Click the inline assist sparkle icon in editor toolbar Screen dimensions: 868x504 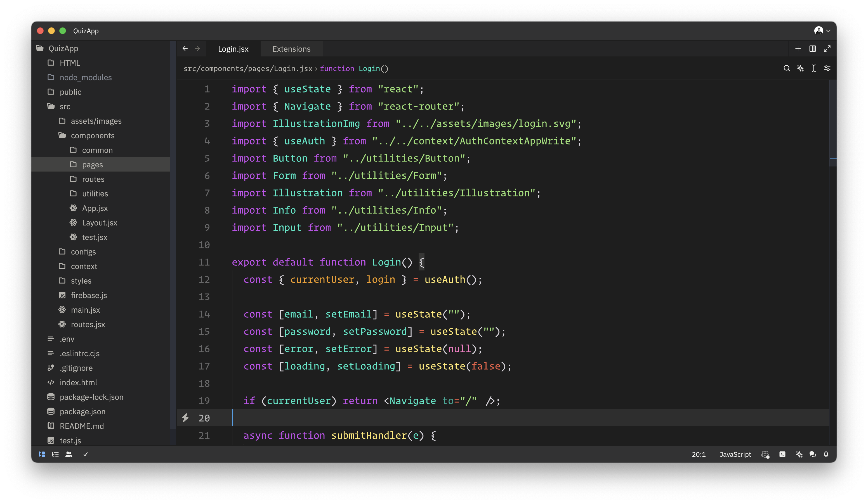tap(800, 68)
